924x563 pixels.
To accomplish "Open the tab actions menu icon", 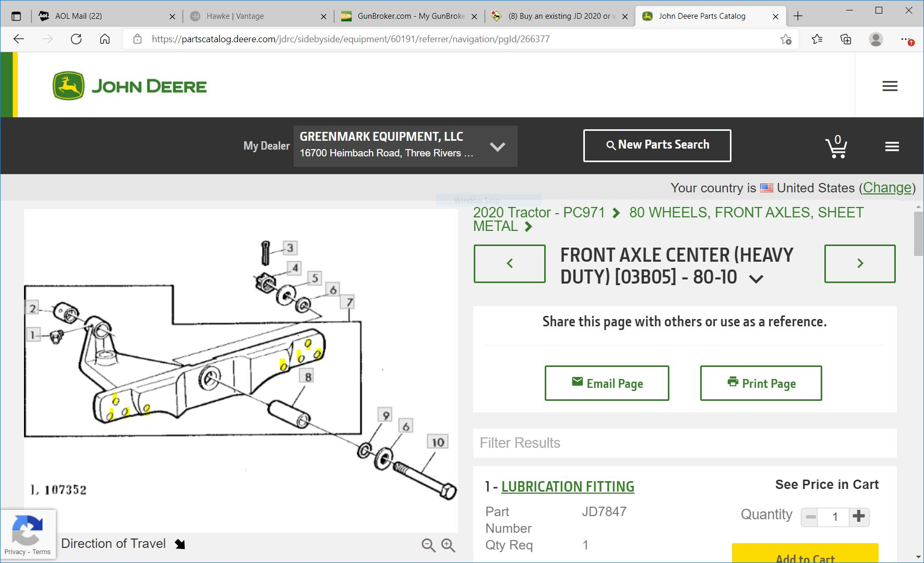I will click(16, 16).
